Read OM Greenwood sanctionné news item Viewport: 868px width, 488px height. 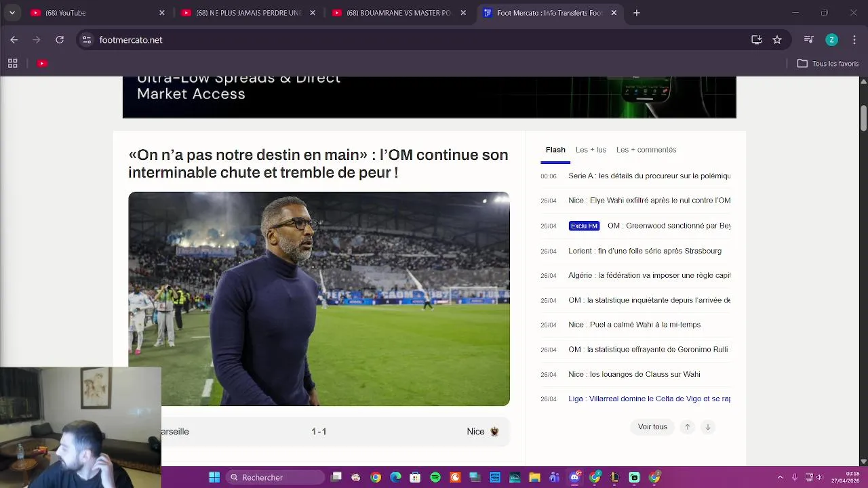click(669, 226)
